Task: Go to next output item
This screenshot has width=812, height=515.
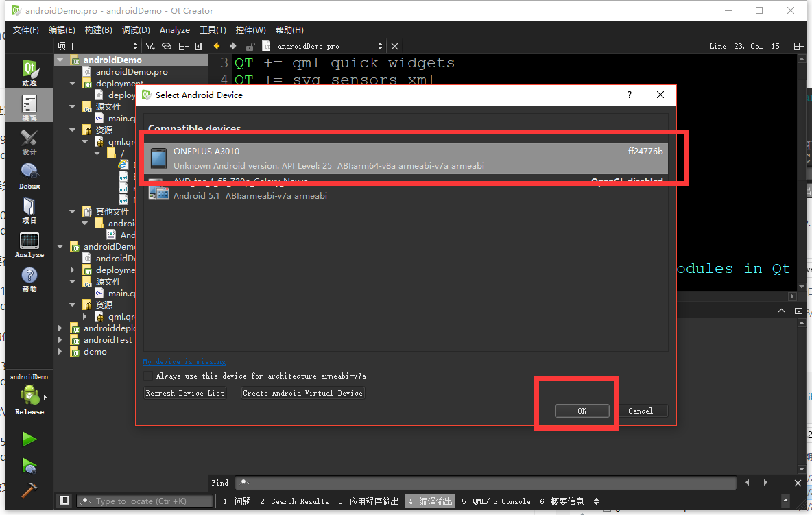Action: click(x=765, y=482)
